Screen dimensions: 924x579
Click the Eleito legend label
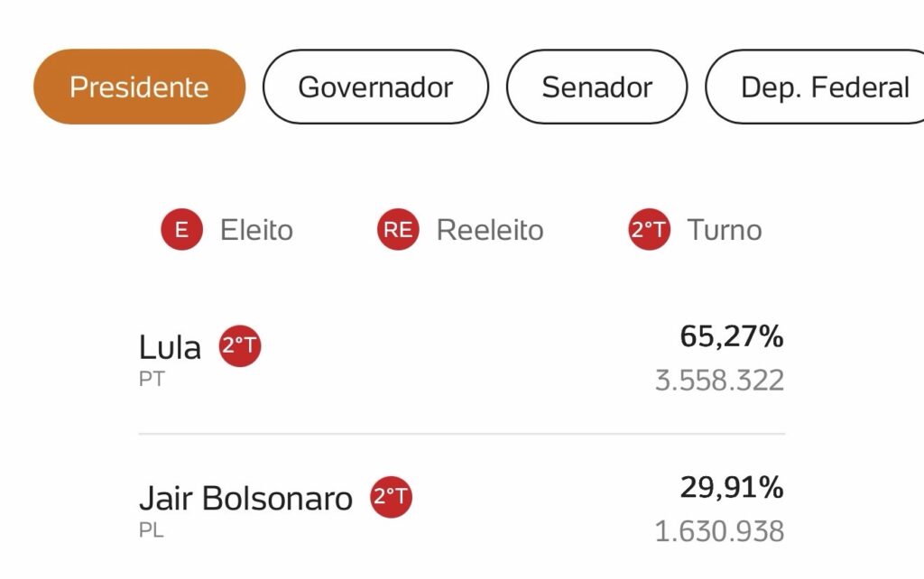pyautogui.click(x=256, y=230)
